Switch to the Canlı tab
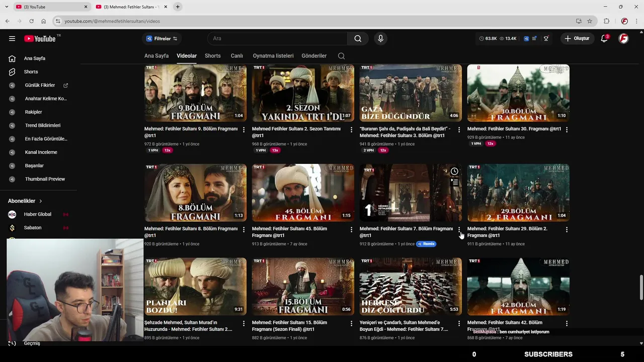The image size is (644, 362). pos(236,56)
